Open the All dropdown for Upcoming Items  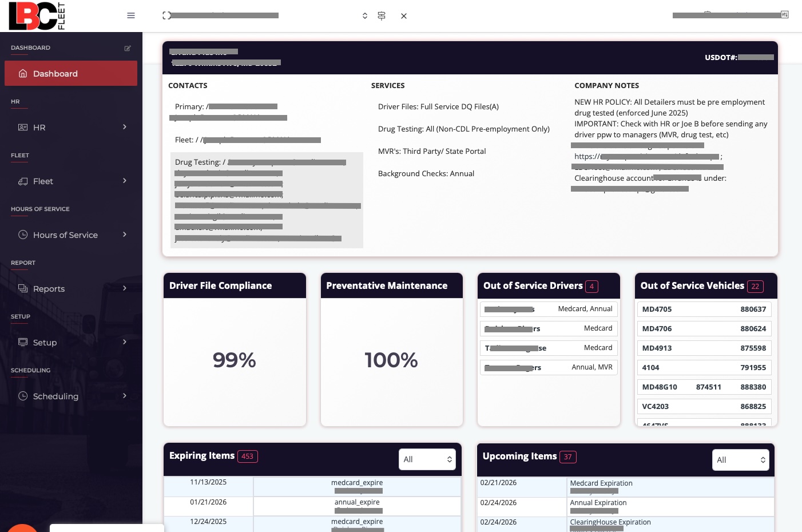click(x=741, y=460)
